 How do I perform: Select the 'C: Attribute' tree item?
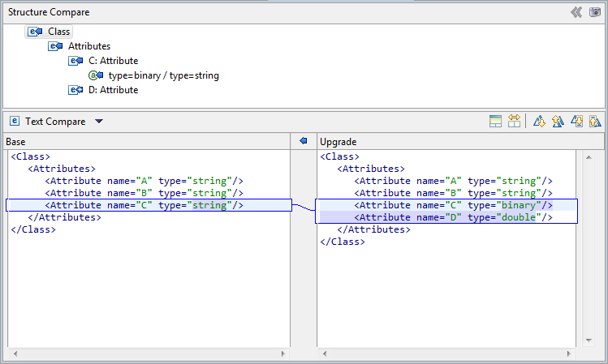[113, 61]
